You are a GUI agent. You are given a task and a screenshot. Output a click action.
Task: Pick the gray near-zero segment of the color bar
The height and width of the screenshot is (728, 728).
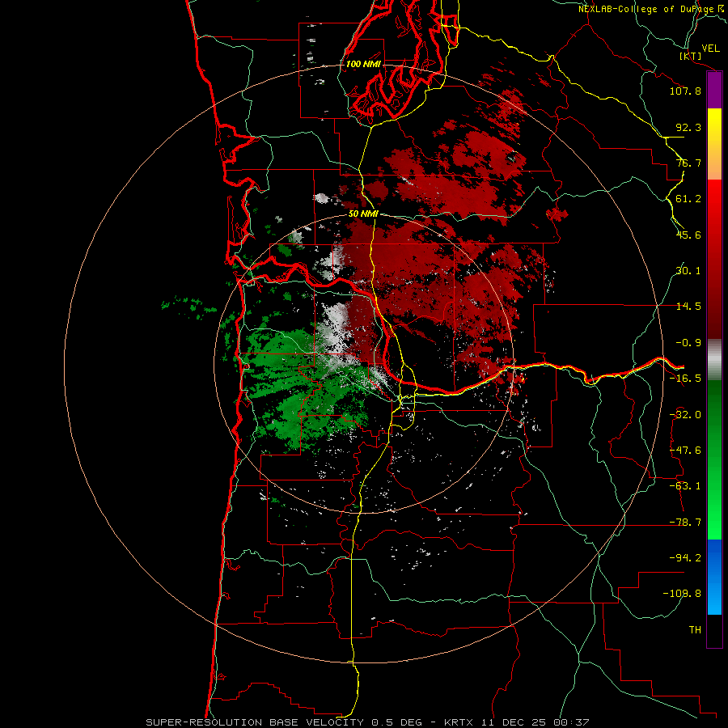(714, 360)
